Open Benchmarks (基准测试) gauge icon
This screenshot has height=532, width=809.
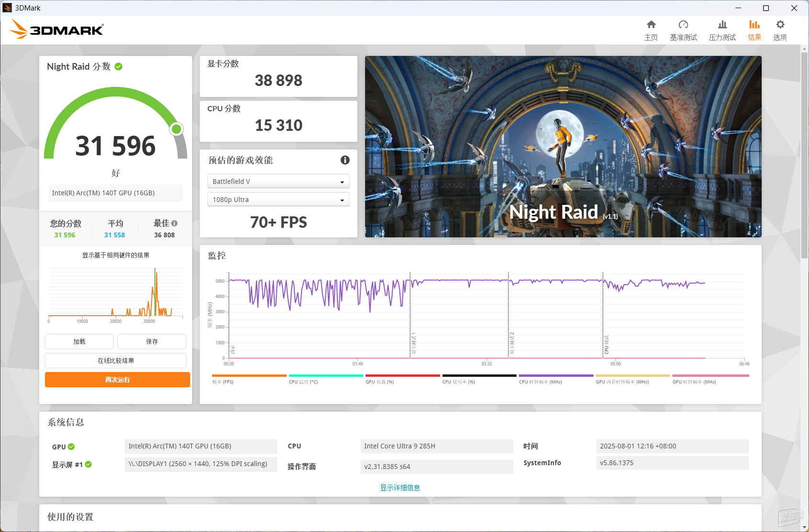[x=683, y=25]
